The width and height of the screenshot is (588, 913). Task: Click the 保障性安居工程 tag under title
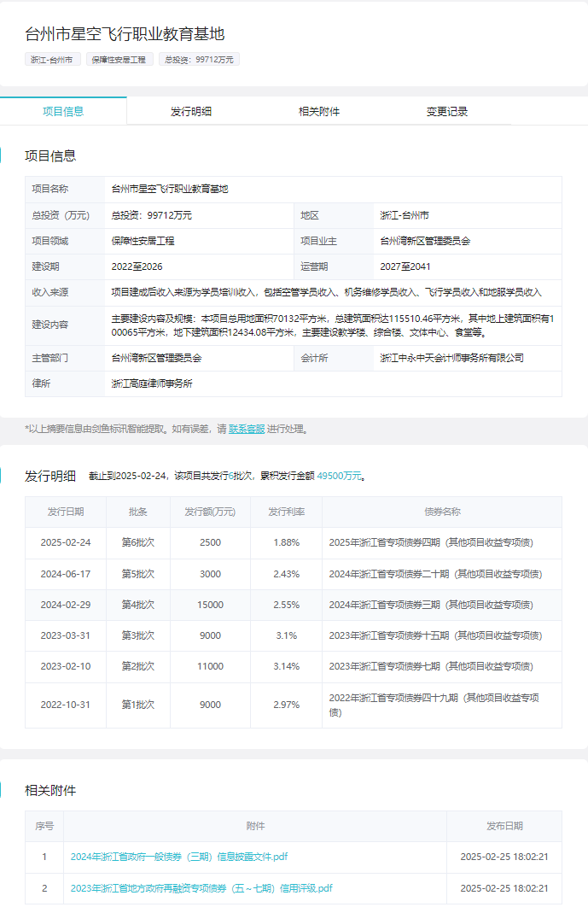pyautogui.click(x=121, y=60)
